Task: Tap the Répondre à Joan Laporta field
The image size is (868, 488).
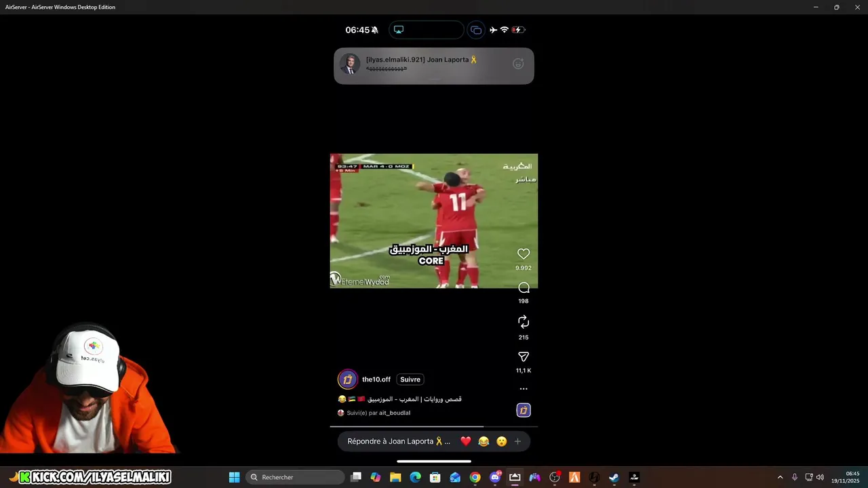Action: [x=399, y=441]
